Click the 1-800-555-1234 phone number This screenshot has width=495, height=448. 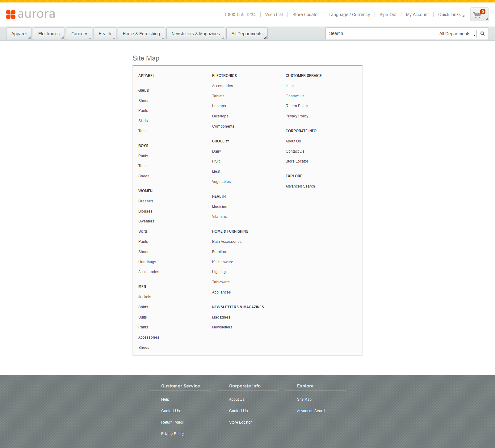[240, 15]
